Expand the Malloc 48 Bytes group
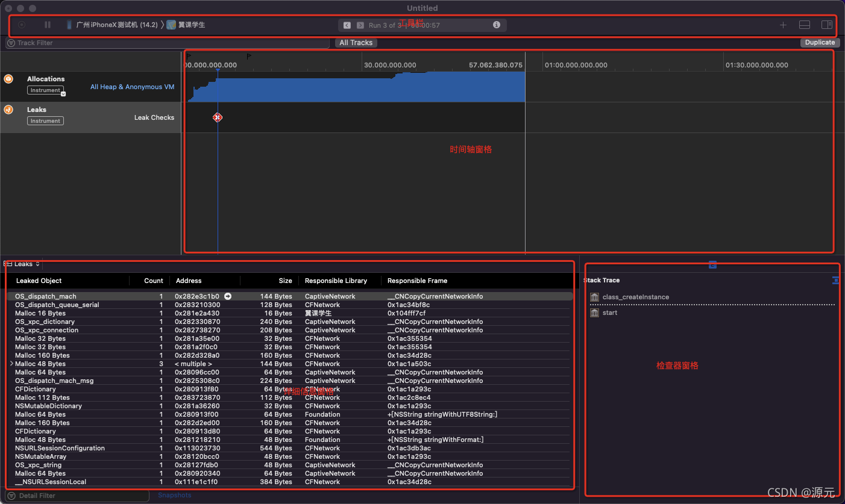This screenshot has height=504, width=845. 11,364
